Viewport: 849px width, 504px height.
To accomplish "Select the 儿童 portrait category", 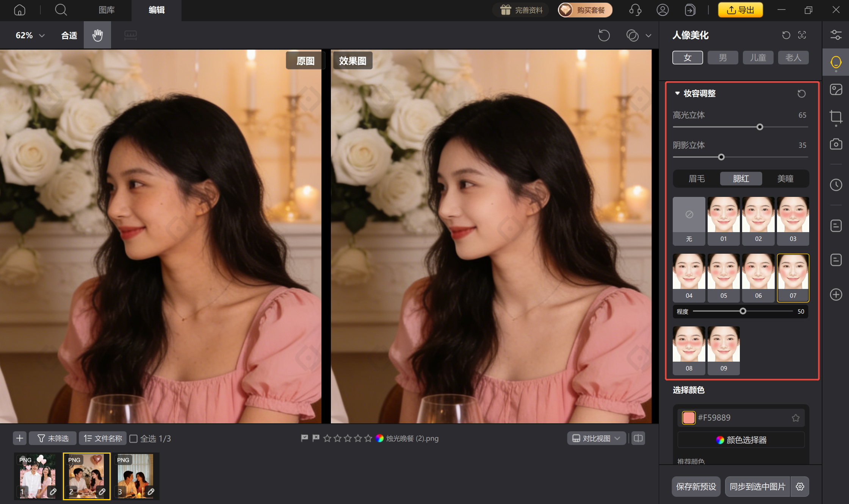I will [x=758, y=58].
